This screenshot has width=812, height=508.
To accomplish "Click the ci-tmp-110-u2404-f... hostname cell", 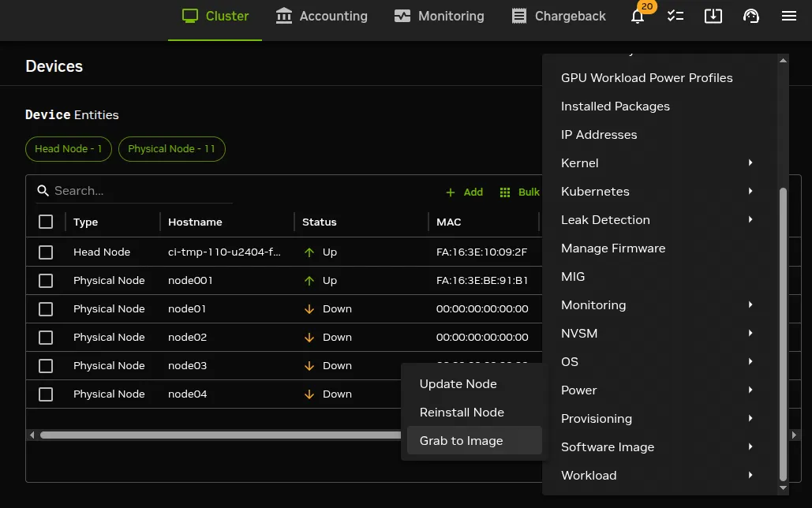I will 224,252.
